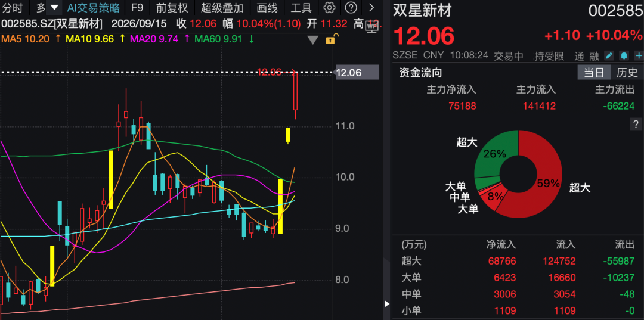Edit note with the pencil icon
644x320 pixels.
[609, 56]
